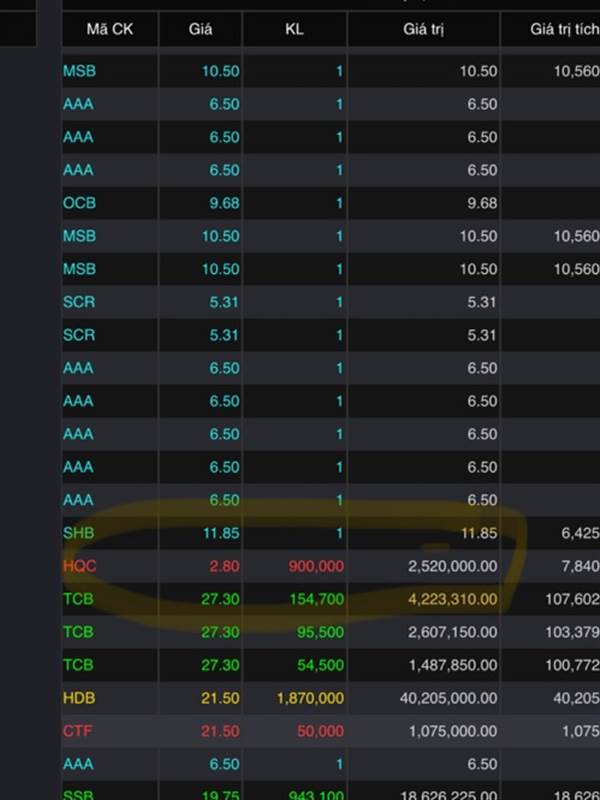Sort by the KL column header

(294, 29)
